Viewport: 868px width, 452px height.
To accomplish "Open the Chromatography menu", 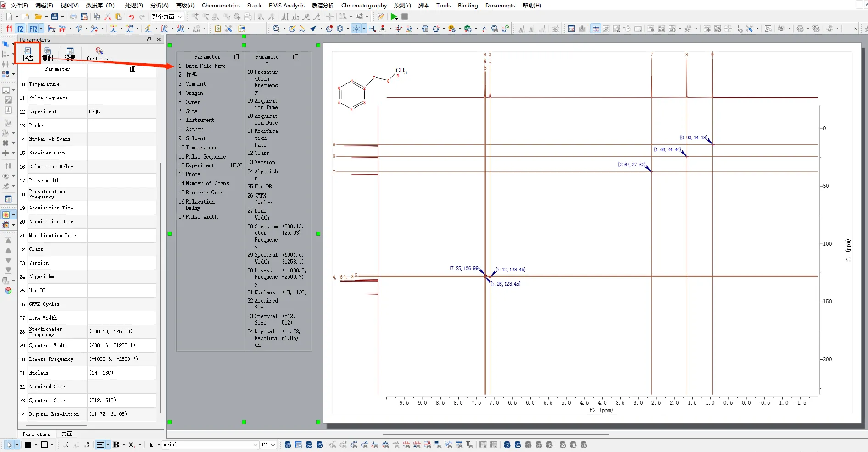I will [x=364, y=5].
